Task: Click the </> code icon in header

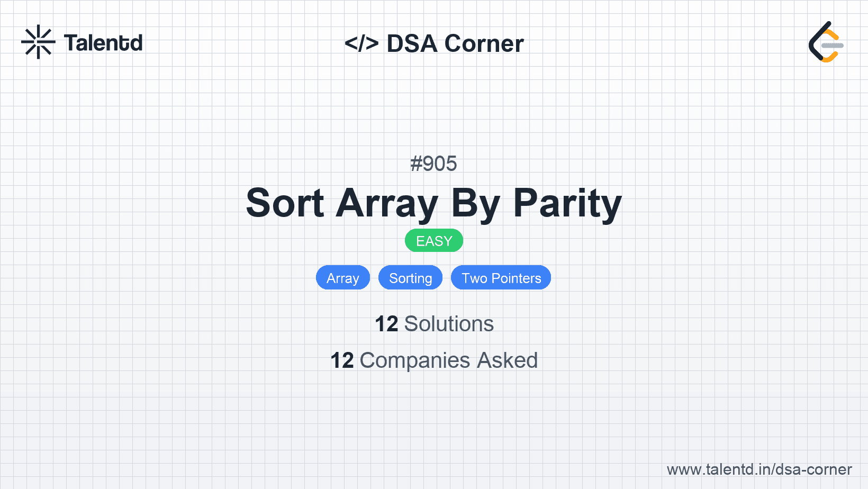Action: point(361,43)
